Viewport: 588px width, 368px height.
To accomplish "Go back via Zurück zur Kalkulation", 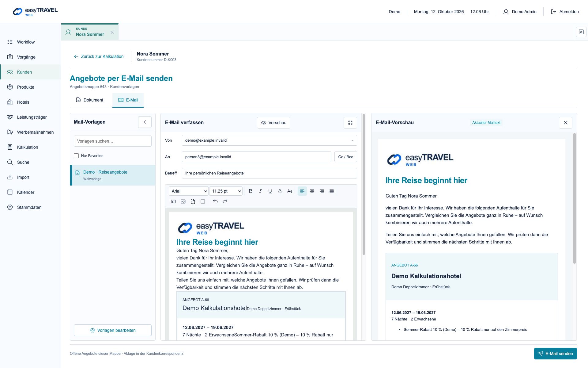I will click(99, 56).
